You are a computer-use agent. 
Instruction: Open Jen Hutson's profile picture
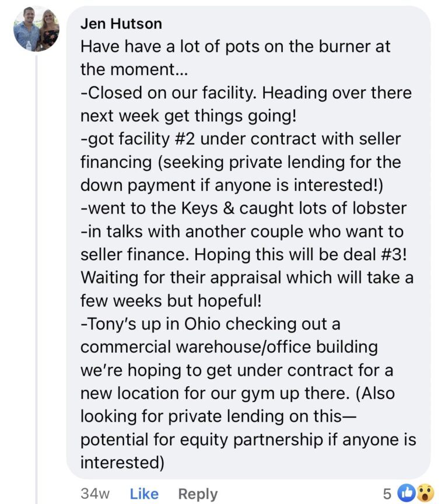[x=36, y=29]
